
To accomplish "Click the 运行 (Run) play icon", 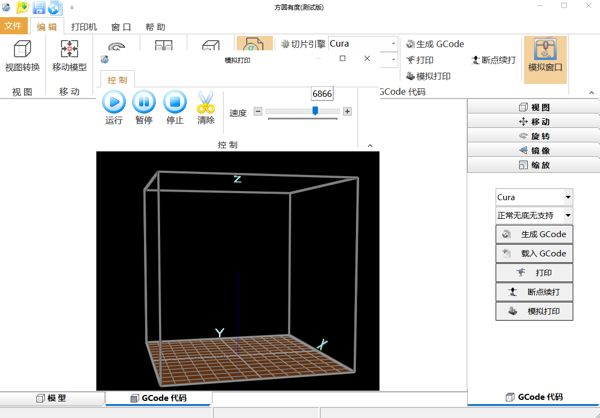I will (114, 102).
